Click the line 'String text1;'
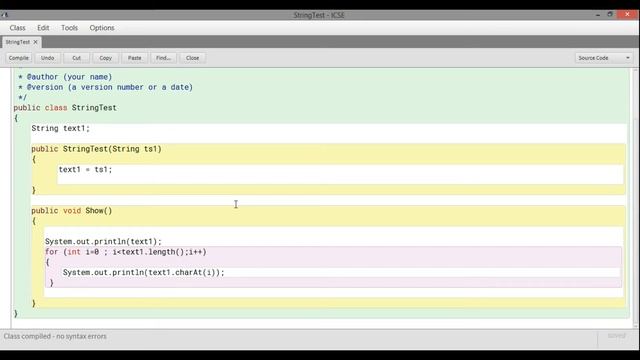The width and height of the screenshot is (640, 360). click(x=60, y=128)
